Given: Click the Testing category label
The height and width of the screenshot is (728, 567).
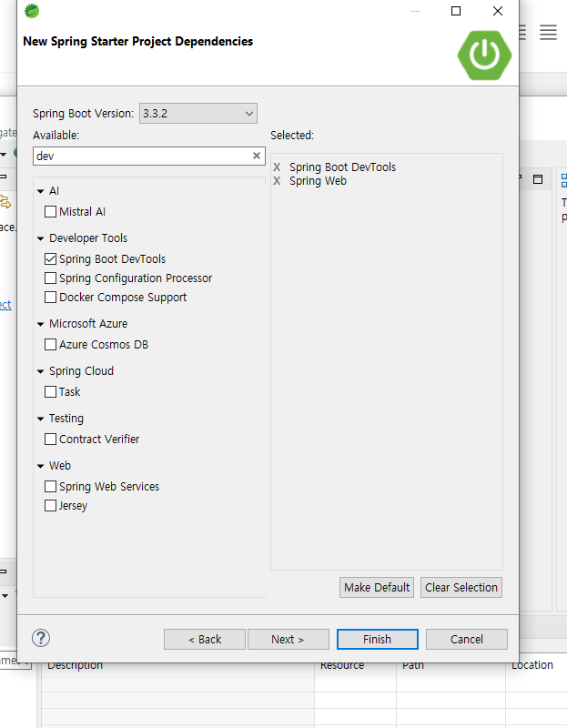Looking at the screenshot, I should [66, 419].
